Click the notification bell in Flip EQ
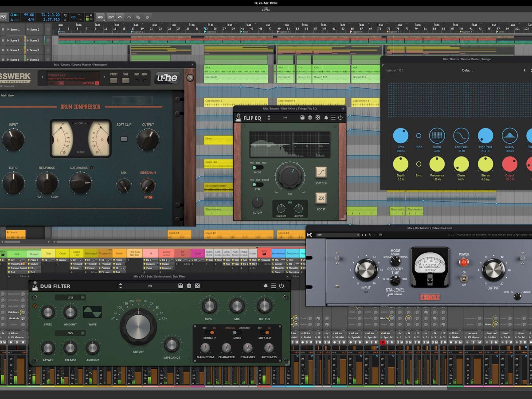Screen dimensions: 532x399 (326, 117)
